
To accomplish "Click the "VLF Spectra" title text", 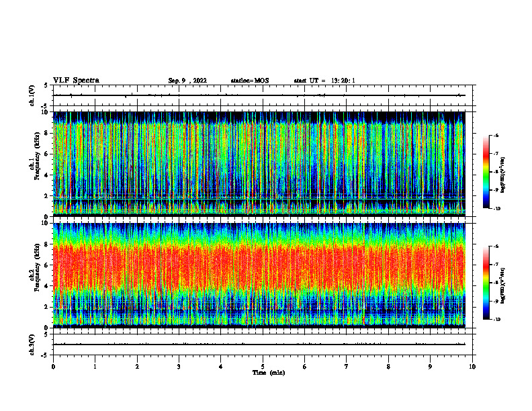I will tap(76, 80).
